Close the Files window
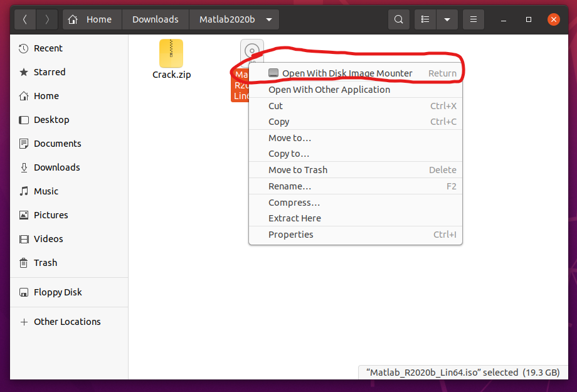The height and width of the screenshot is (392, 577). (x=554, y=19)
